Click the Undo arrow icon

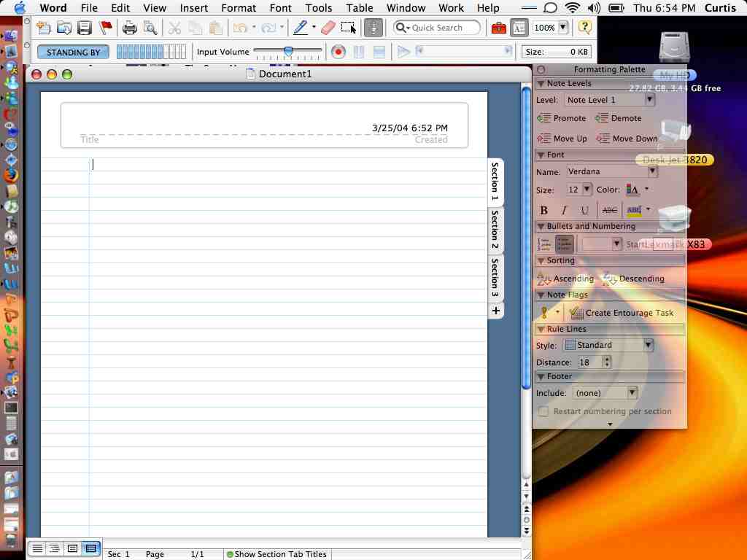point(239,28)
